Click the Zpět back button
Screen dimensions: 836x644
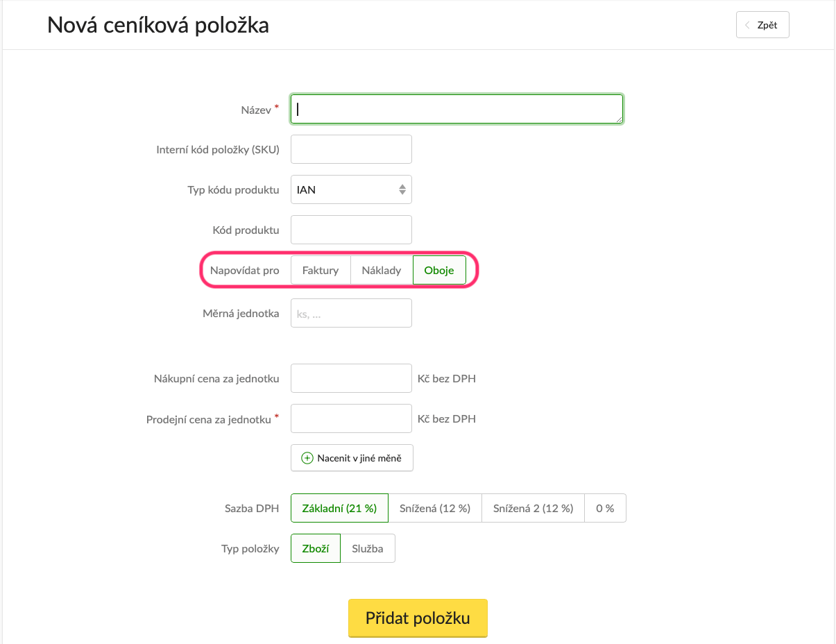(762, 25)
